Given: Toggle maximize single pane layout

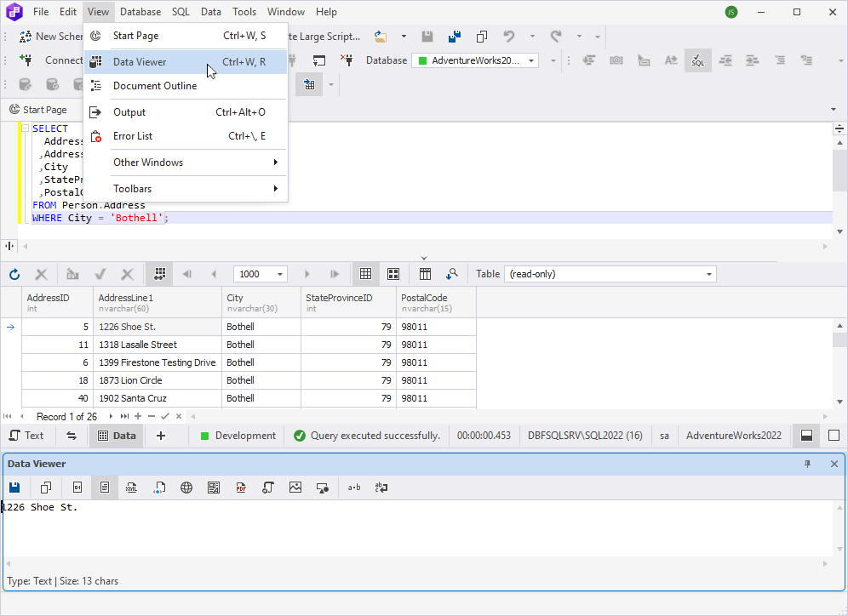Looking at the screenshot, I should [834, 436].
